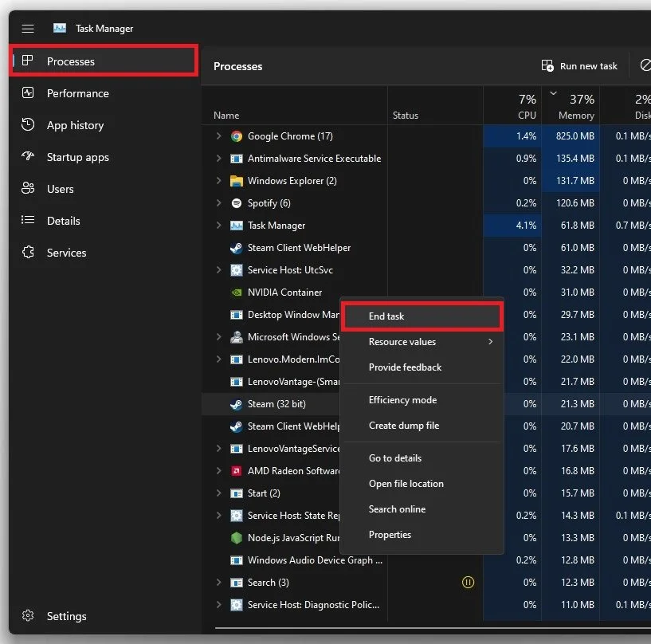This screenshot has height=644, width=651.
Task: Click the Lenovo.Modern.ImController icon
Action: click(237, 359)
